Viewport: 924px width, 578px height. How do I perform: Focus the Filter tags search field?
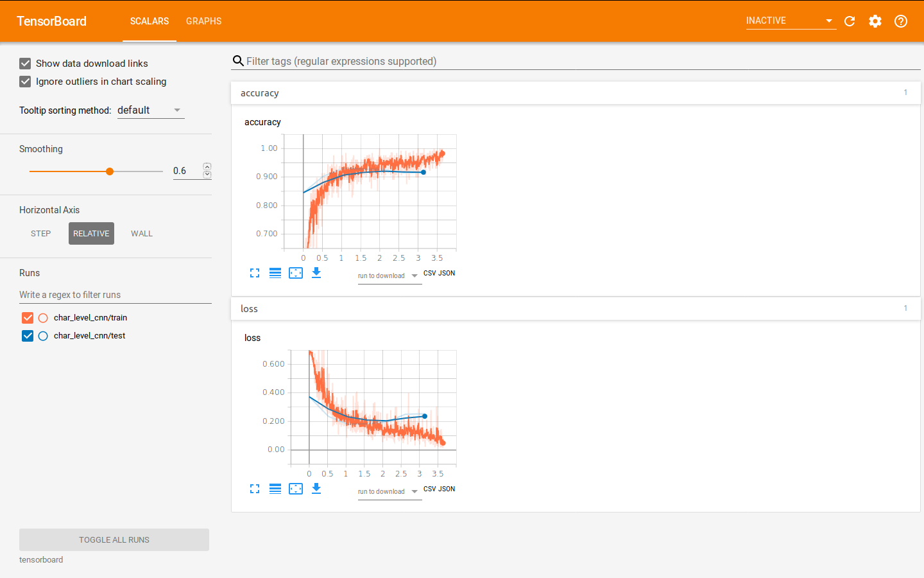click(x=583, y=61)
